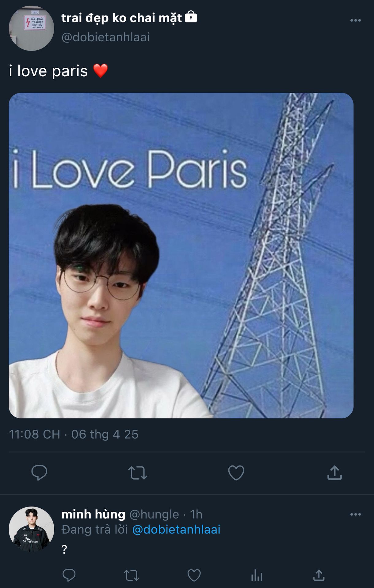Reply to minh hùng's comment

(x=69, y=575)
